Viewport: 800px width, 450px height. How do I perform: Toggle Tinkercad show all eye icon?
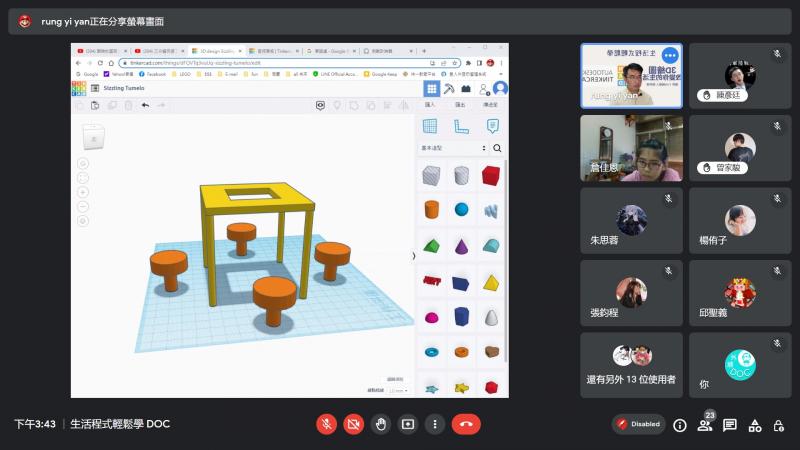click(320, 106)
